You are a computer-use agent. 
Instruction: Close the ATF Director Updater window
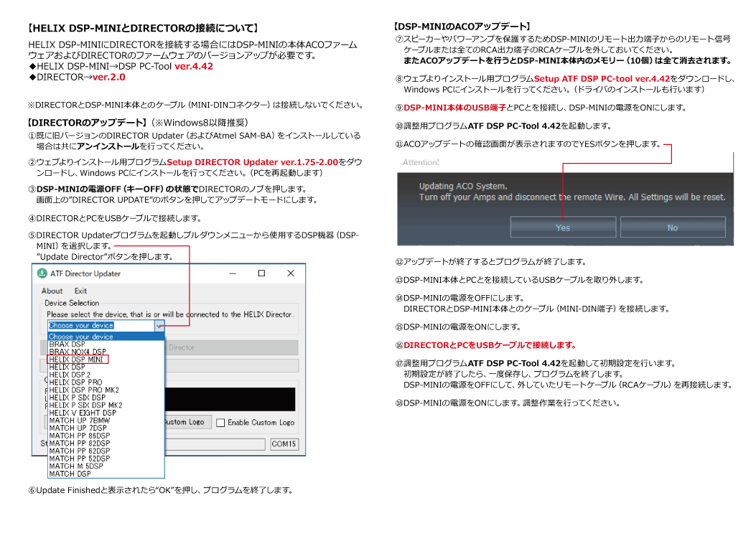tap(290, 273)
